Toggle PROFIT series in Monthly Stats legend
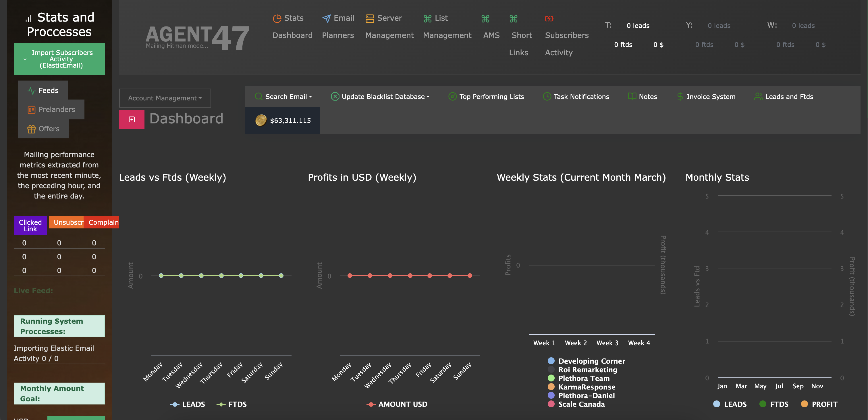This screenshot has width=868, height=420. tap(819, 404)
